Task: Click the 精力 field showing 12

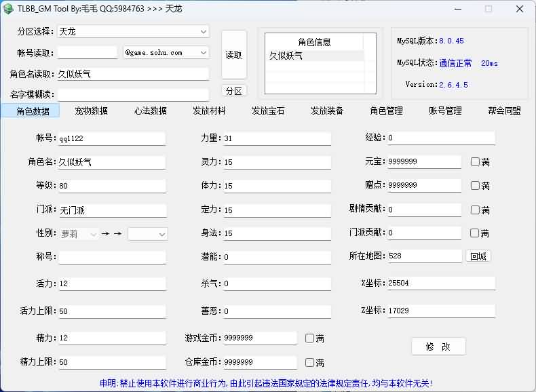Action: (112, 338)
